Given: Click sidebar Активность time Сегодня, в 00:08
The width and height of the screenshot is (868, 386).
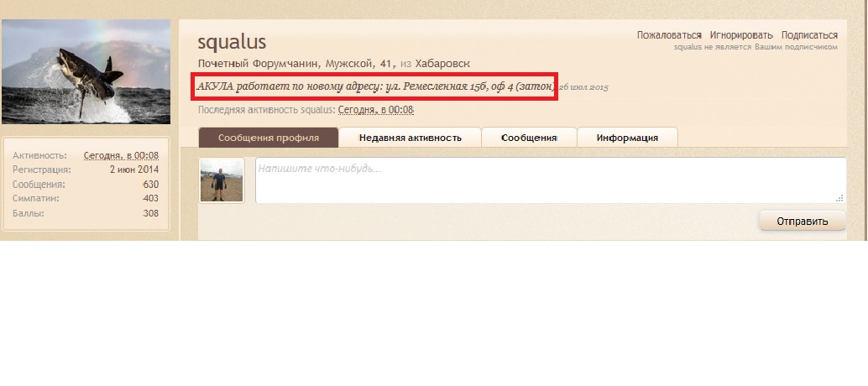Looking at the screenshot, I should click(121, 155).
